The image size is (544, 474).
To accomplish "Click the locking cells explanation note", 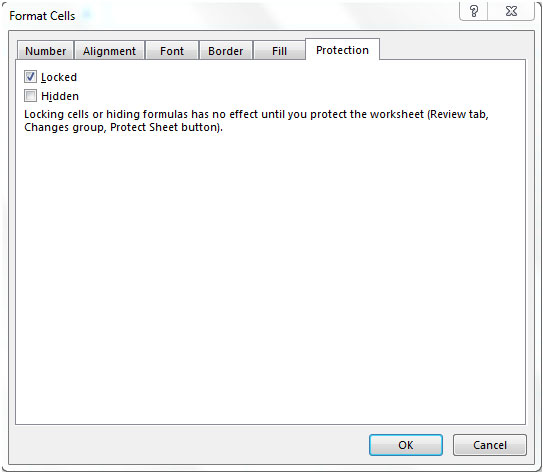I will pos(256,120).
